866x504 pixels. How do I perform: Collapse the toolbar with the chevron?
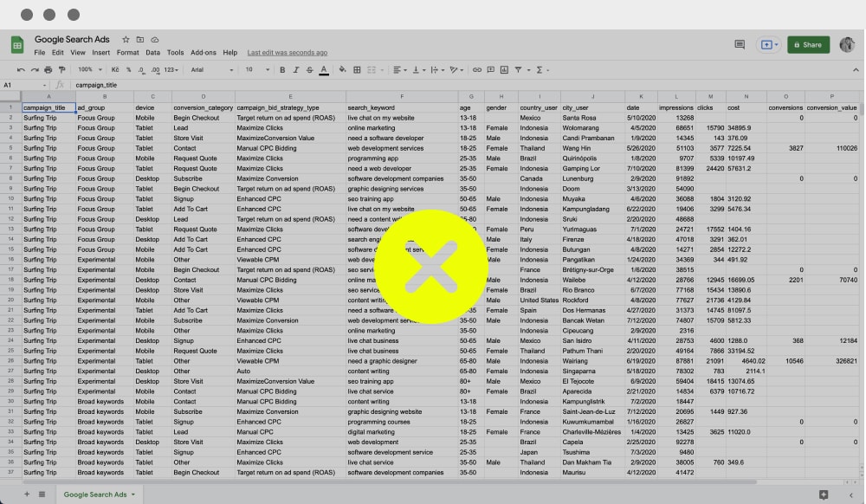pyautogui.click(x=856, y=70)
